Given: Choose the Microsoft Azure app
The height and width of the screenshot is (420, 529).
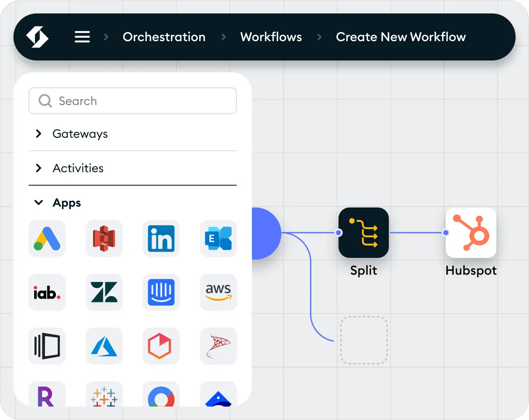Looking at the screenshot, I should click(104, 346).
